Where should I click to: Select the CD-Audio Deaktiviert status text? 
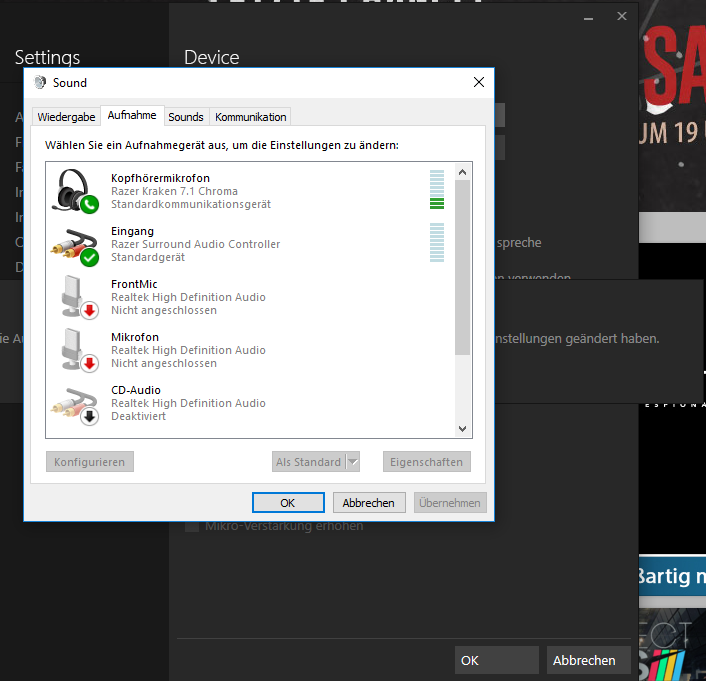139,416
